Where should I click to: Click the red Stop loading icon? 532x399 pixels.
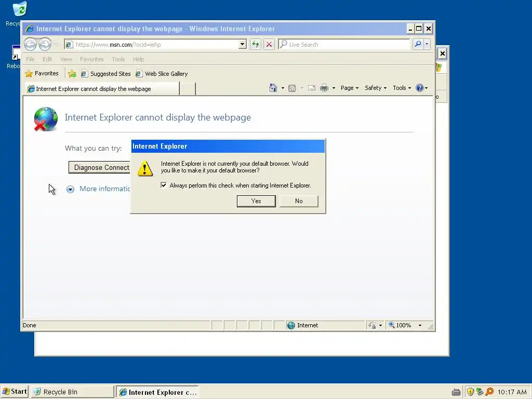[x=269, y=45]
